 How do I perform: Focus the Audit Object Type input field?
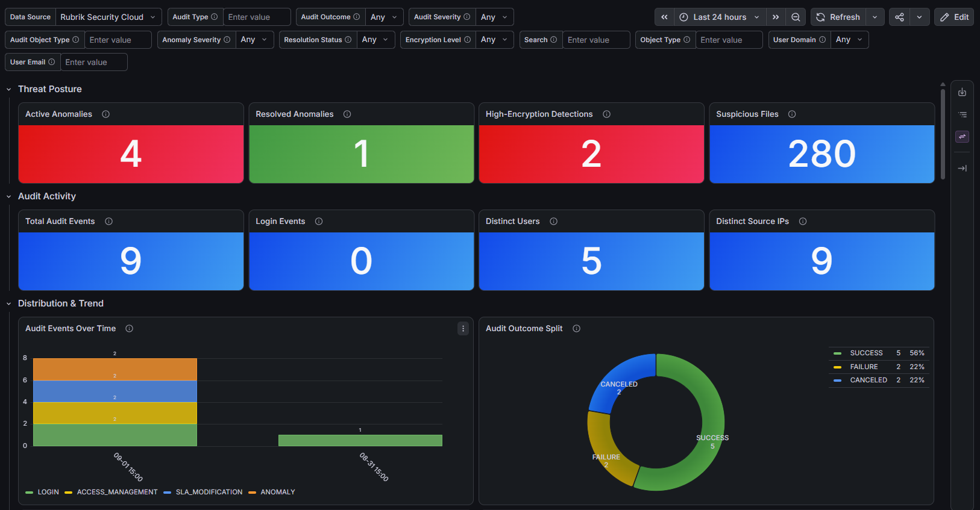(118, 40)
